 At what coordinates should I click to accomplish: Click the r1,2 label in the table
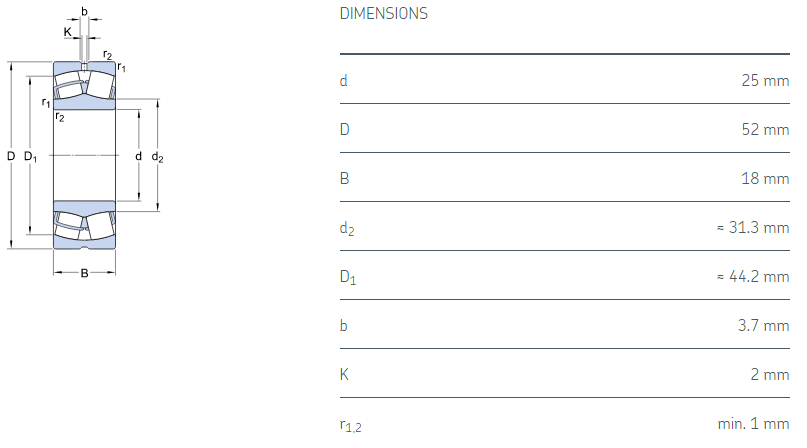tap(349, 426)
